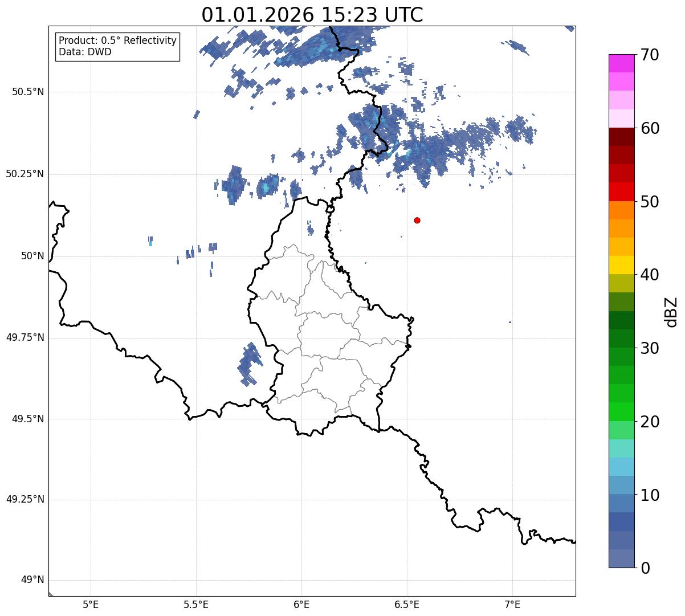Click the 10 dBZ colorbar tick label

650,495
